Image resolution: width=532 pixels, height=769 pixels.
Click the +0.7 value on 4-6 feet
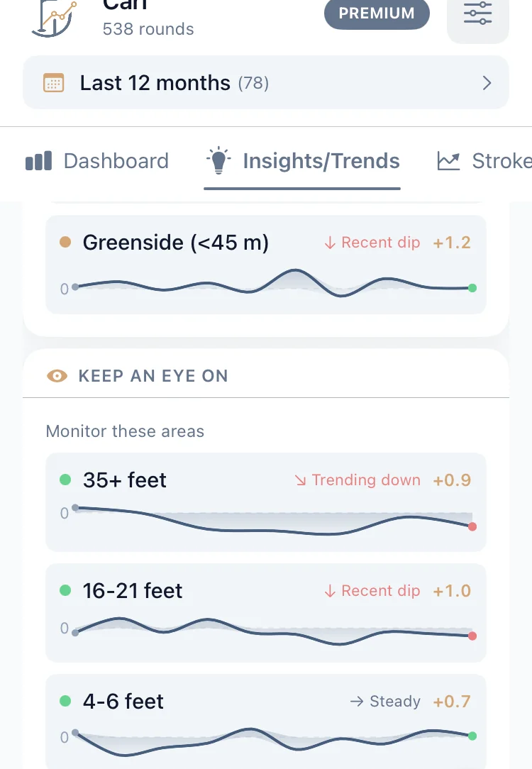click(x=452, y=702)
